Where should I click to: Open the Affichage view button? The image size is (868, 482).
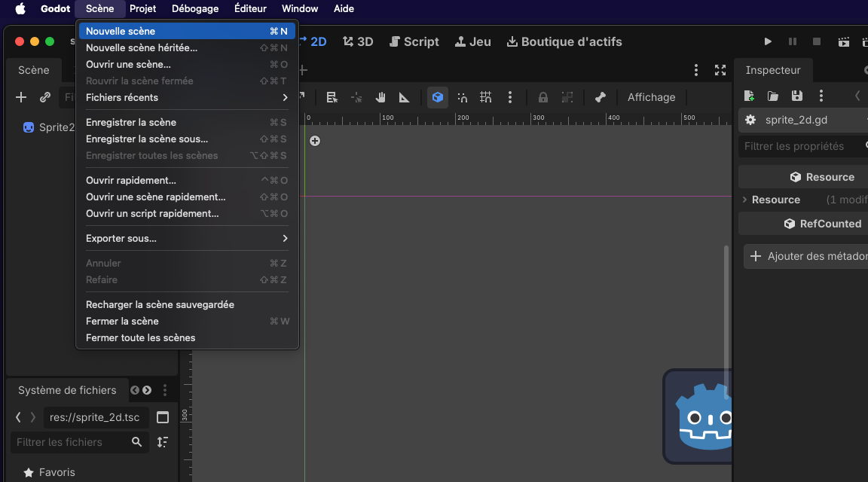click(651, 97)
